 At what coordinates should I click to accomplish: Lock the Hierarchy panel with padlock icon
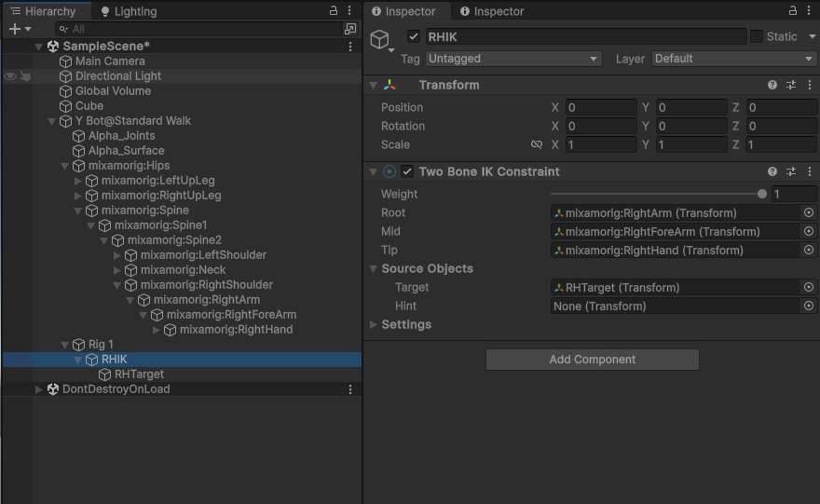334,10
